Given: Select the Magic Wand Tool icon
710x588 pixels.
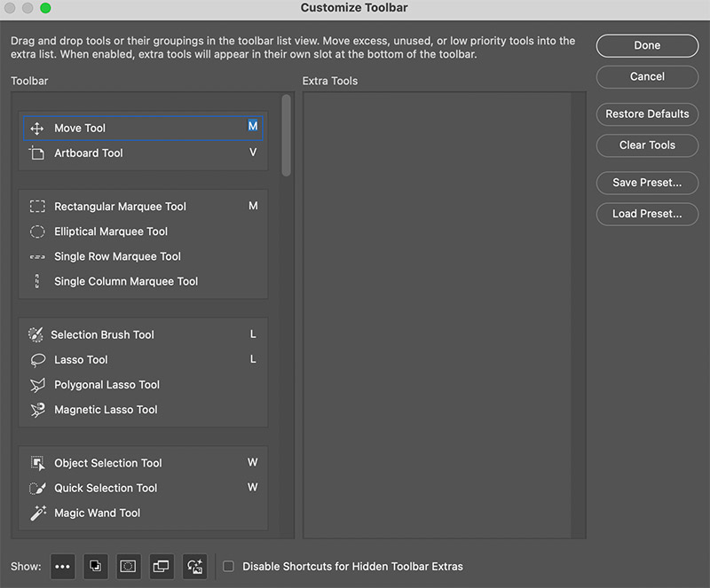Looking at the screenshot, I should pos(37,513).
